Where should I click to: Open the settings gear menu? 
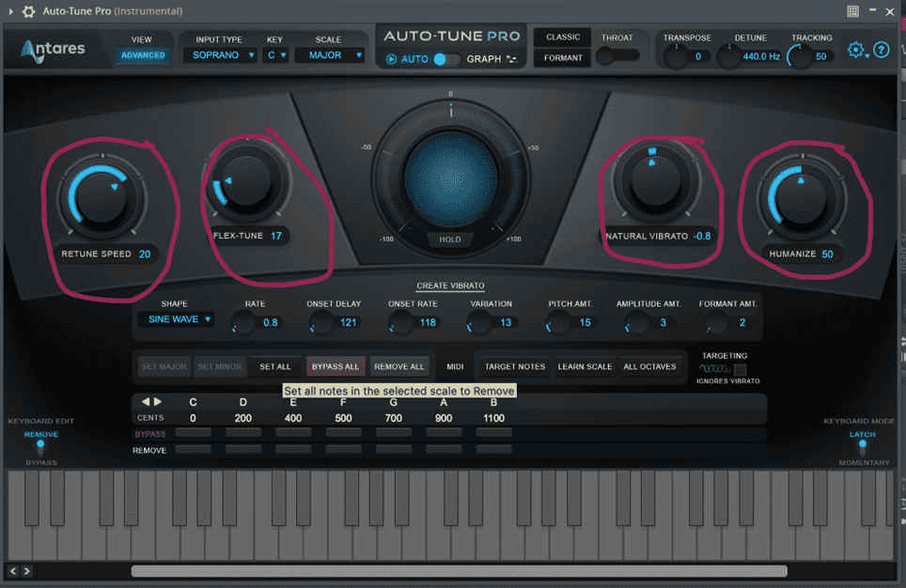[x=855, y=50]
